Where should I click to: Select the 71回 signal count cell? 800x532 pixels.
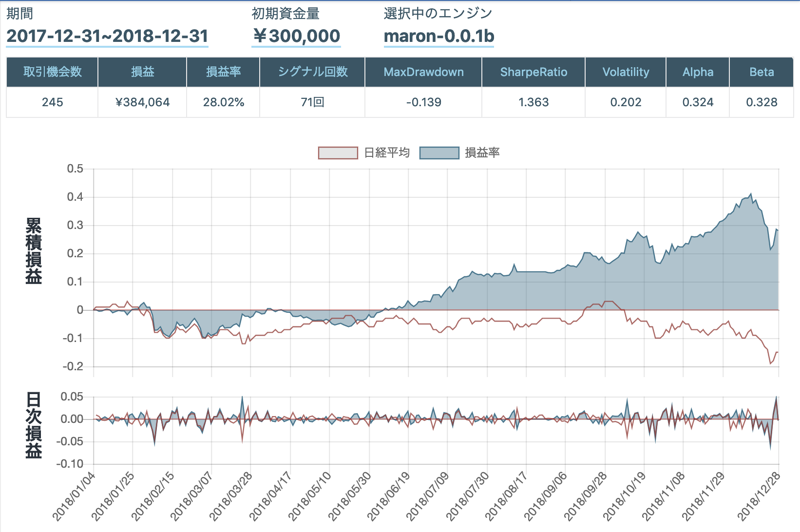[312, 102]
